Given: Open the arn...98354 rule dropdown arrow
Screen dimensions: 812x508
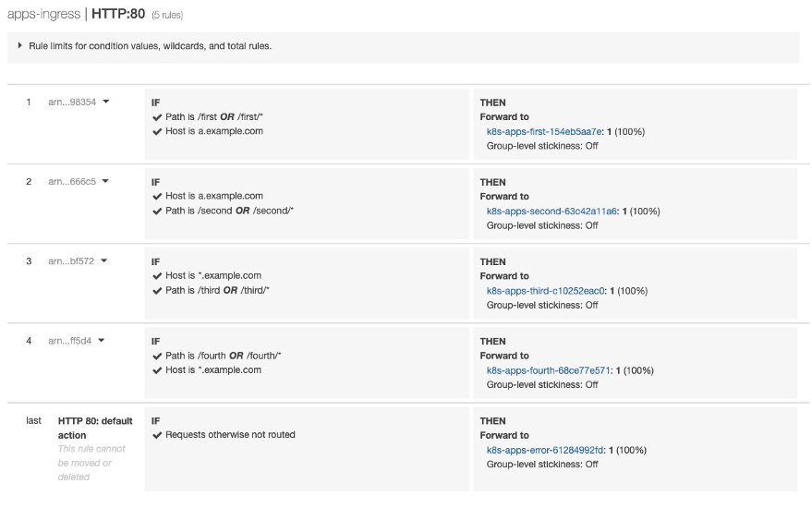Looking at the screenshot, I should tap(105, 102).
